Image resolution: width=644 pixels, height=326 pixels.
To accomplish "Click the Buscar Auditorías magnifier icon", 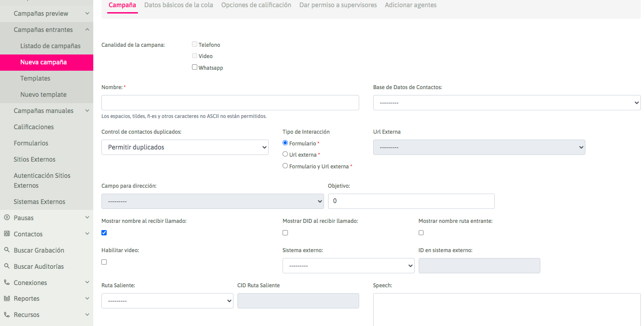I will tap(7, 266).
